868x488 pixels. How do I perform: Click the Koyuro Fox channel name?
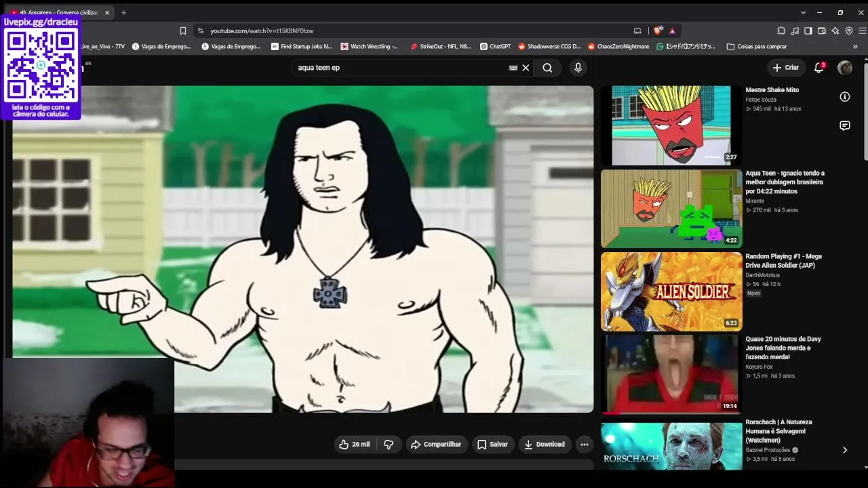759,367
